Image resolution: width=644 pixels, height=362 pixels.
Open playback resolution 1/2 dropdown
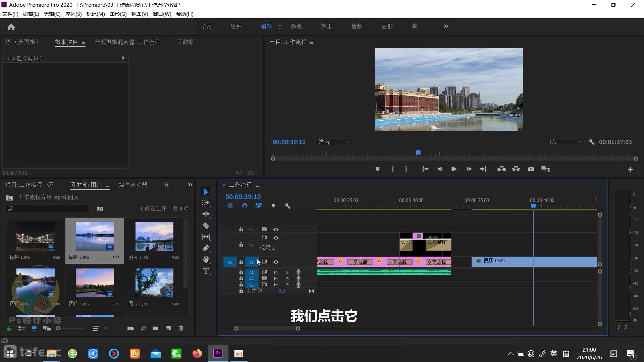(x=565, y=142)
